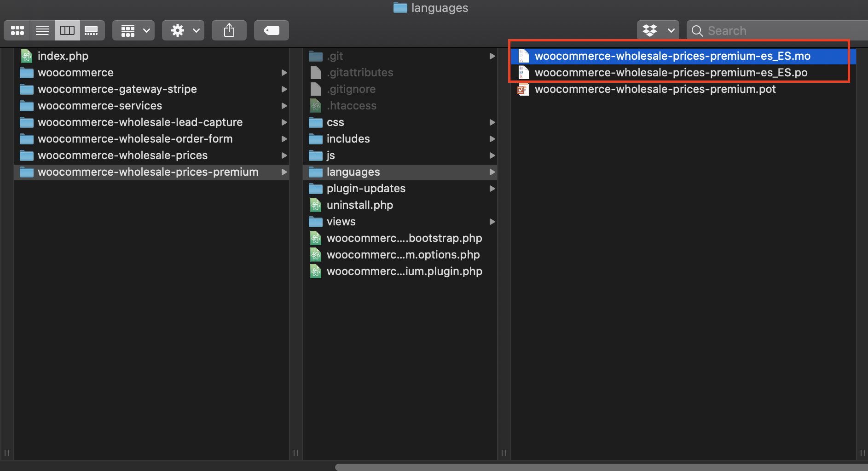Select the column view button
The height and width of the screenshot is (471, 868).
tap(67, 31)
